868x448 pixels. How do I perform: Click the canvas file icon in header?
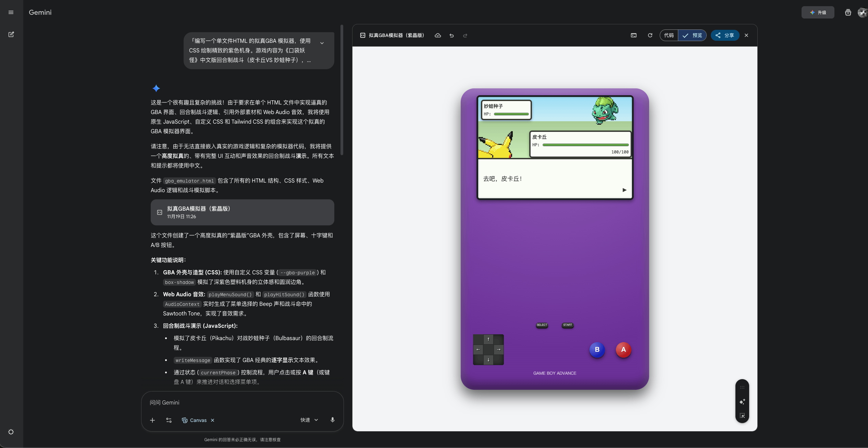click(x=363, y=35)
